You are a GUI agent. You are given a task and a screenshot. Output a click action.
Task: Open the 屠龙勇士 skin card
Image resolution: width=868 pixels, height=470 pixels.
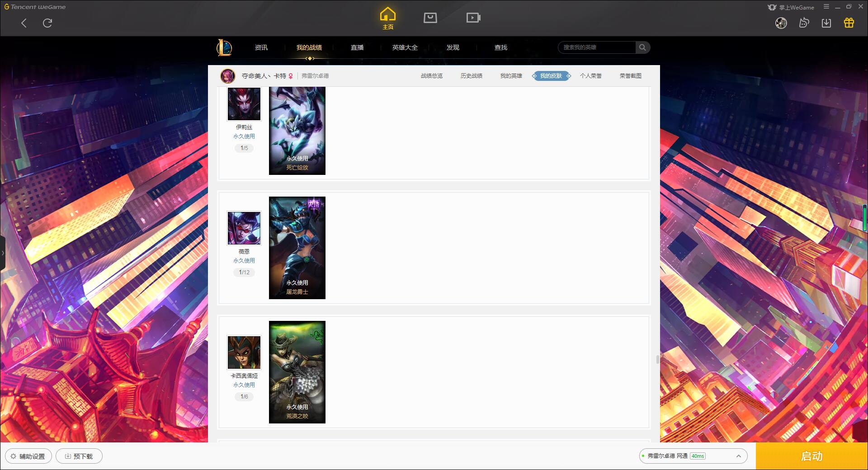tap(297, 248)
